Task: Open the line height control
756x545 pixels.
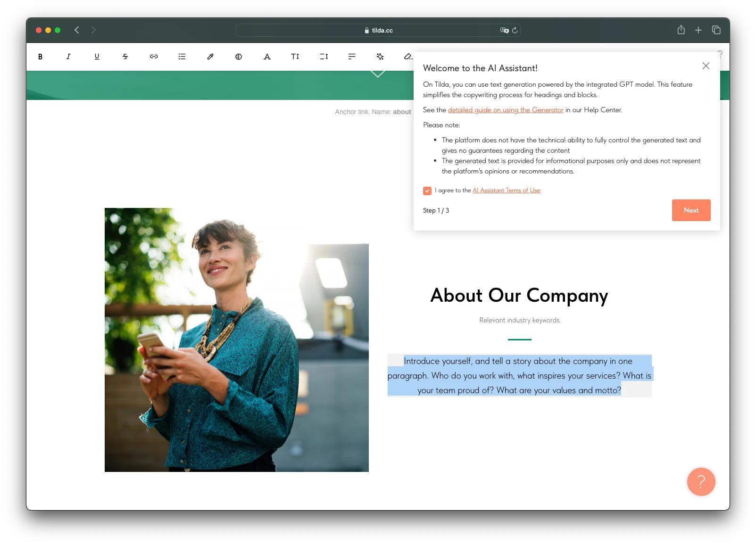Action: coord(324,57)
